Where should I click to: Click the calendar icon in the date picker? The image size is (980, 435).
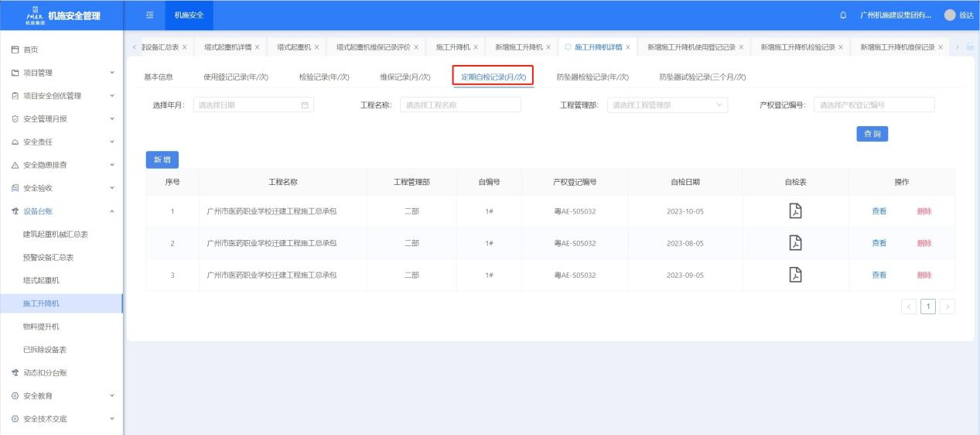click(x=304, y=105)
